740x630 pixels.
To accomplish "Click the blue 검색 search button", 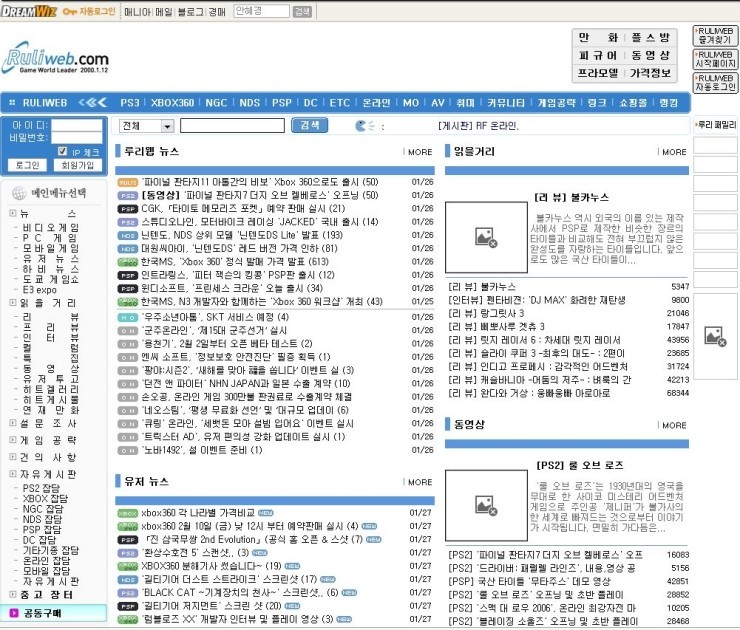I will (x=310, y=125).
